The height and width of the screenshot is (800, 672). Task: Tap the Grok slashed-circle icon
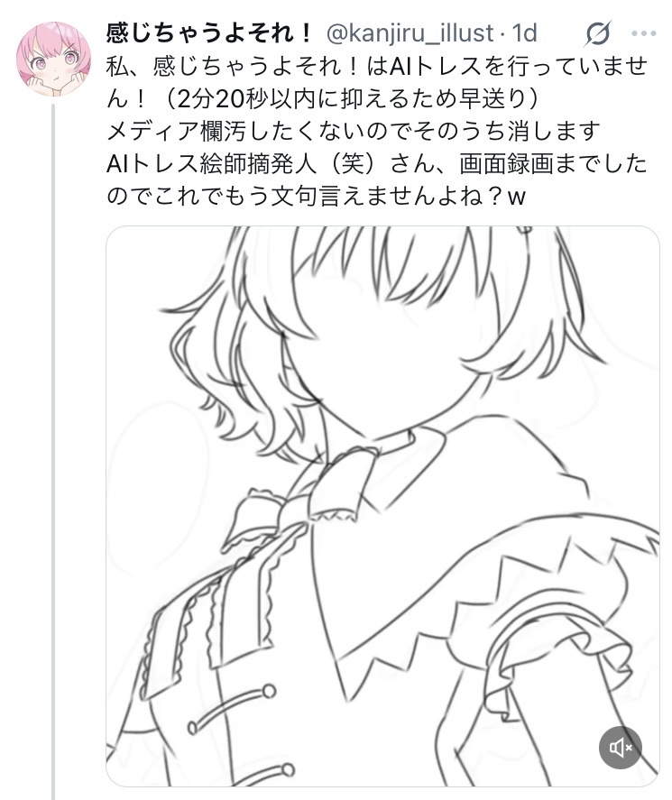597,33
